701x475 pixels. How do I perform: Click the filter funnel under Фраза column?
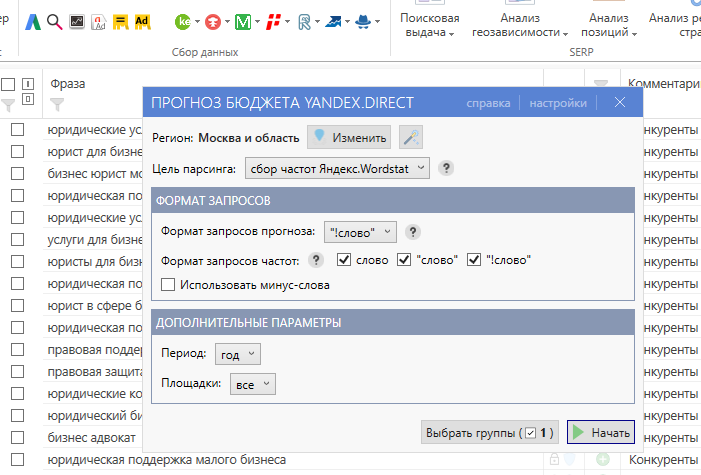click(x=57, y=105)
